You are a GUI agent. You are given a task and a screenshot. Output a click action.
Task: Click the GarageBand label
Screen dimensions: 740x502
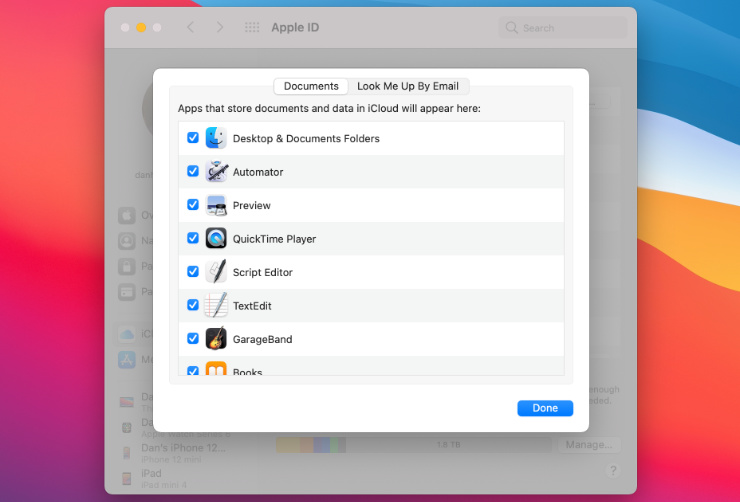coord(262,339)
